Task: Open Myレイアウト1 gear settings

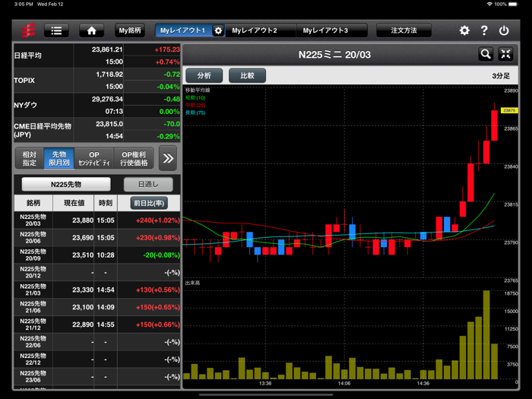Action: coord(218,30)
